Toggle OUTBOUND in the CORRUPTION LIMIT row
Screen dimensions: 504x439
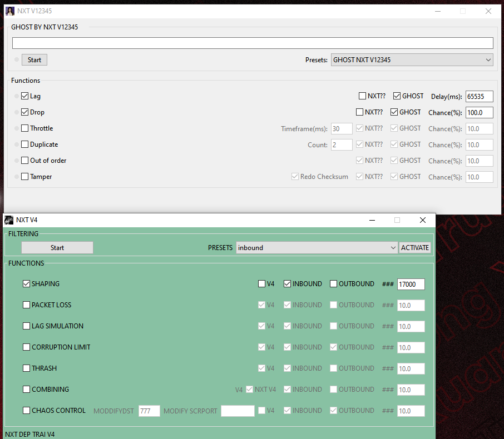click(x=333, y=347)
